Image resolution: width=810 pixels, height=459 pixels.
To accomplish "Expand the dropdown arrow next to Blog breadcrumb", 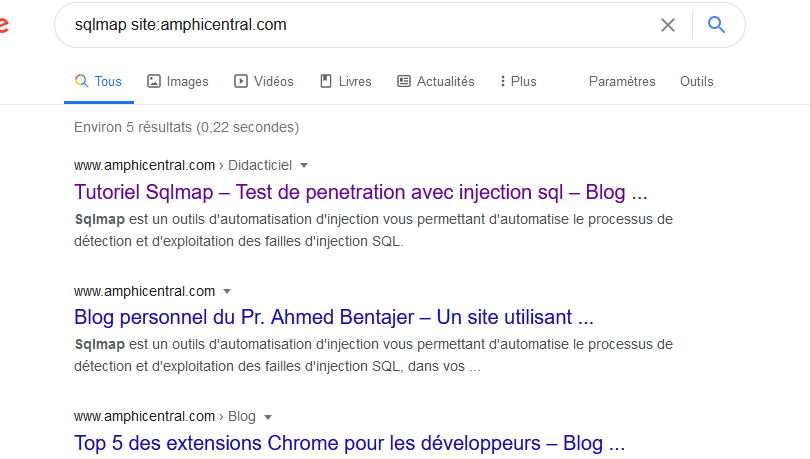I will click(x=268, y=417).
